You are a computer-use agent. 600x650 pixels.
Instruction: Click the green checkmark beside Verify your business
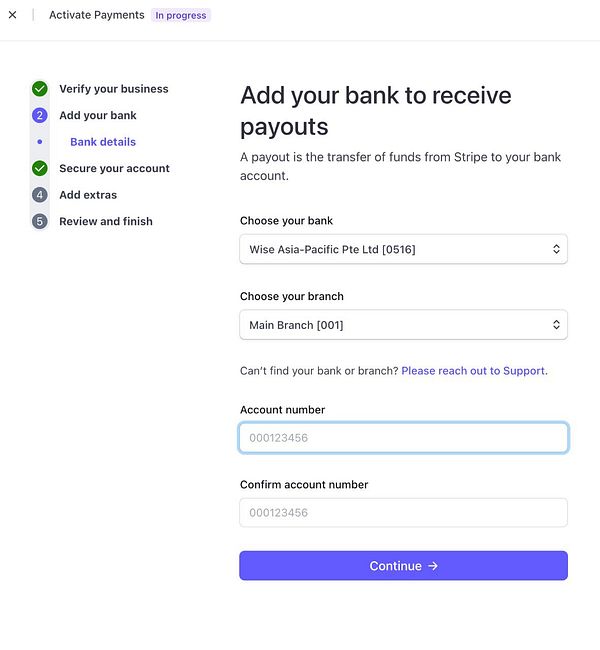pos(40,89)
